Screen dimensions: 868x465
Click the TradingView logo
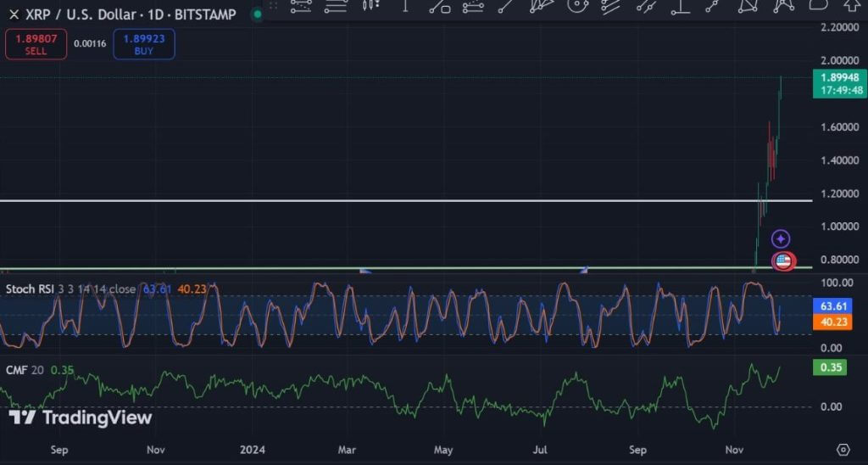(x=81, y=417)
